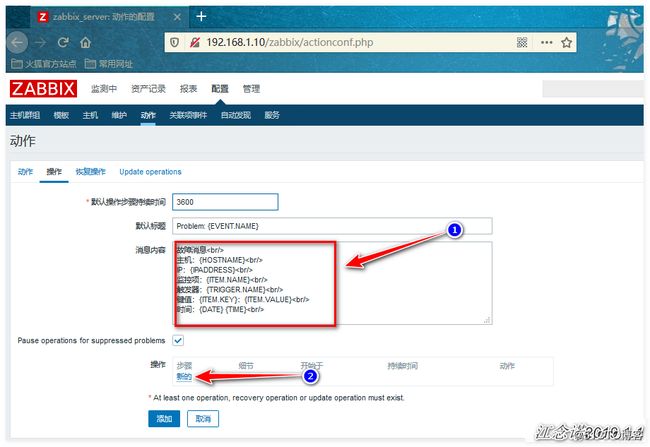The height and width of the screenshot is (447, 650).
Task: Click the Zabbix favicon on the browser tab
Action: [43, 17]
